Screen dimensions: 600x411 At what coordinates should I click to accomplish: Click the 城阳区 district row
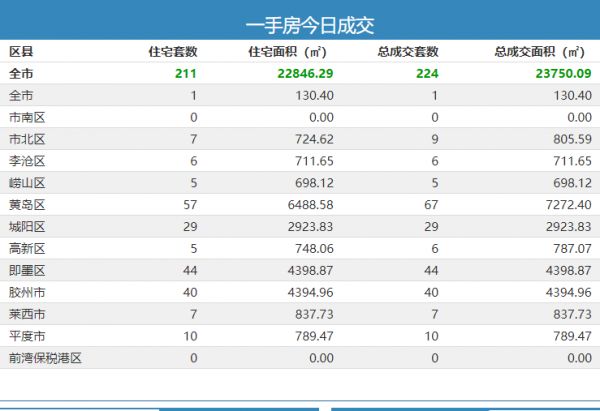(x=26, y=226)
